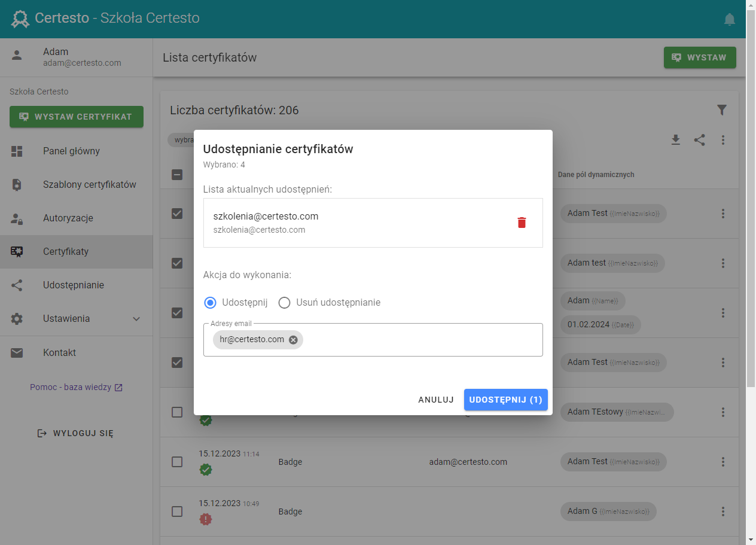Log out with Wyloguj się
756x545 pixels.
76,433
